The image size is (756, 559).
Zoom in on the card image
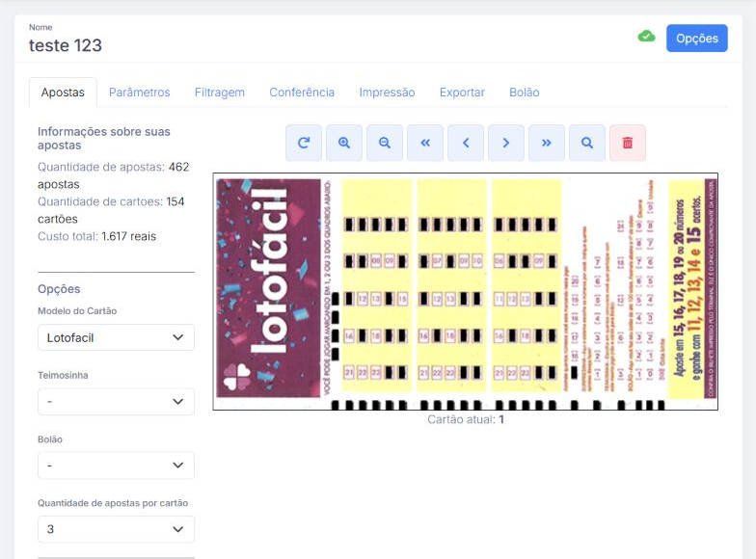click(x=344, y=143)
